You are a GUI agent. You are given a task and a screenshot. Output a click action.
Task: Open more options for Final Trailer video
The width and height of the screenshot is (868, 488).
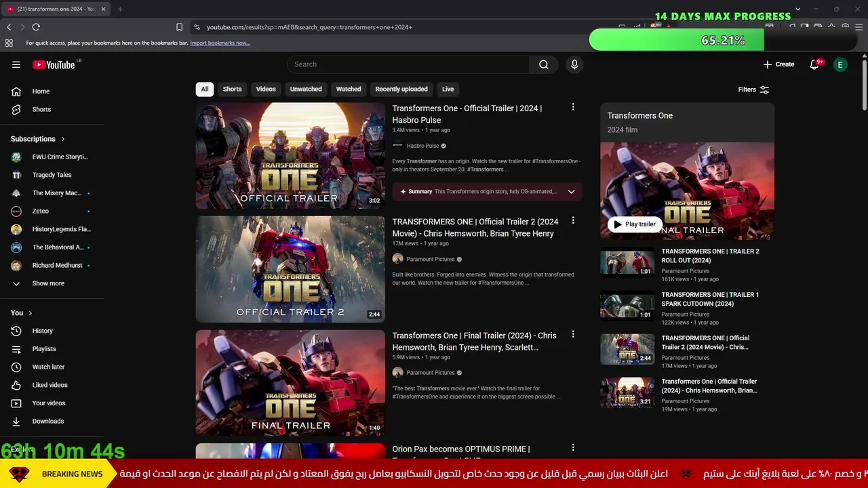coord(573,334)
